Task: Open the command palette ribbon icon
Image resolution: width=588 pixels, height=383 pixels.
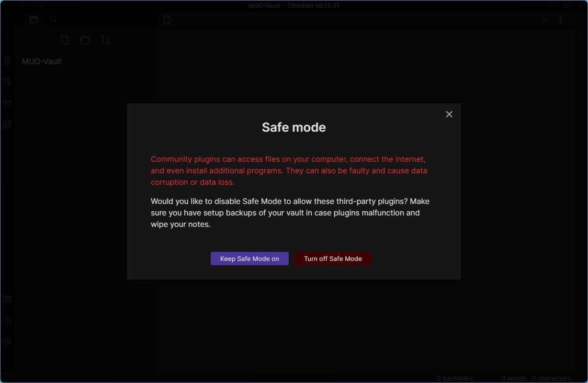Action: click(7, 124)
